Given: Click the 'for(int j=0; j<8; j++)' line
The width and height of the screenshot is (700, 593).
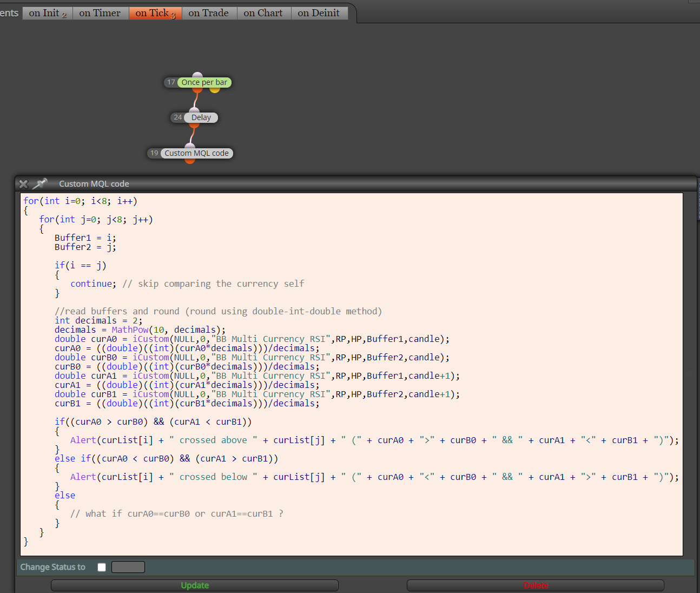Looking at the screenshot, I should point(96,219).
